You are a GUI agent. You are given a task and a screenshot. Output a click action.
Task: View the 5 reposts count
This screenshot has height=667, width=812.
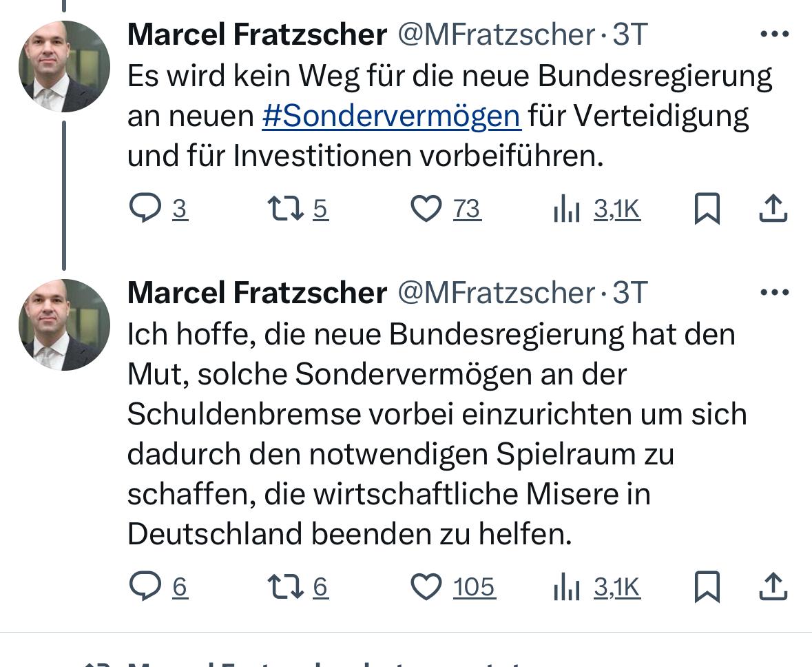point(321,208)
